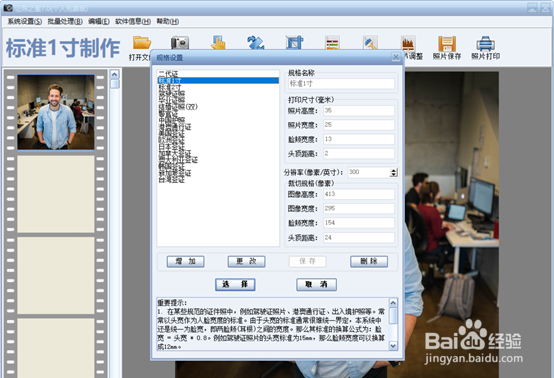554x378 pixels.
Task: Click the 脸颊宽度 pixel field showing 154
Action: pos(359,223)
